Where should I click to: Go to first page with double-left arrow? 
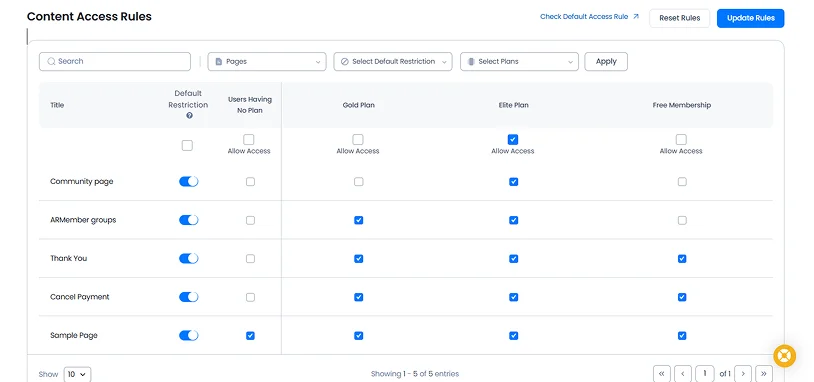coord(661,374)
